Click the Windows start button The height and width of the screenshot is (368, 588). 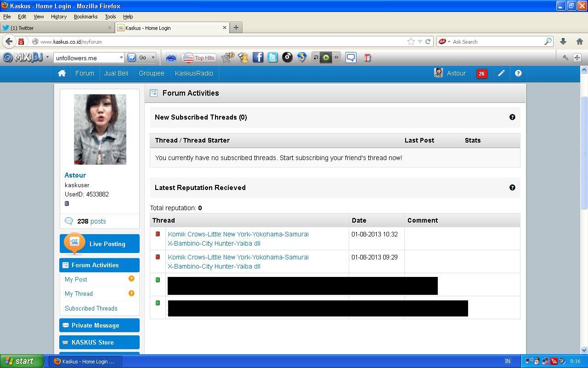click(22, 361)
